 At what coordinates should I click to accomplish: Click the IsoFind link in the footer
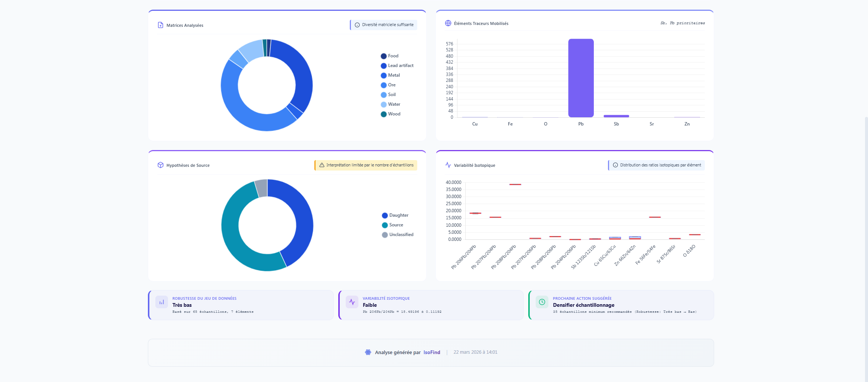pyautogui.click(x=431, y=352)
